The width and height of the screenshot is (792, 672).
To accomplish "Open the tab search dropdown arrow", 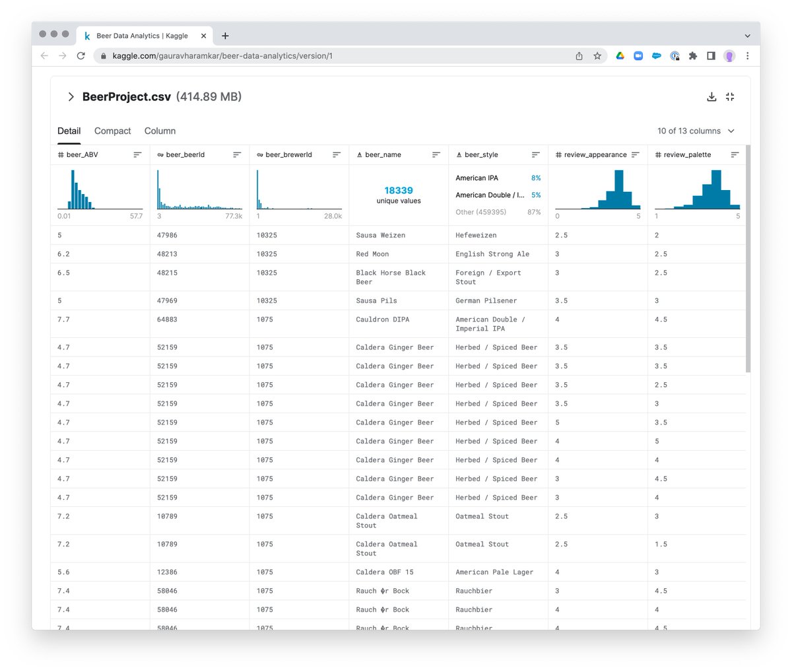I will click(x=747, y=36).
